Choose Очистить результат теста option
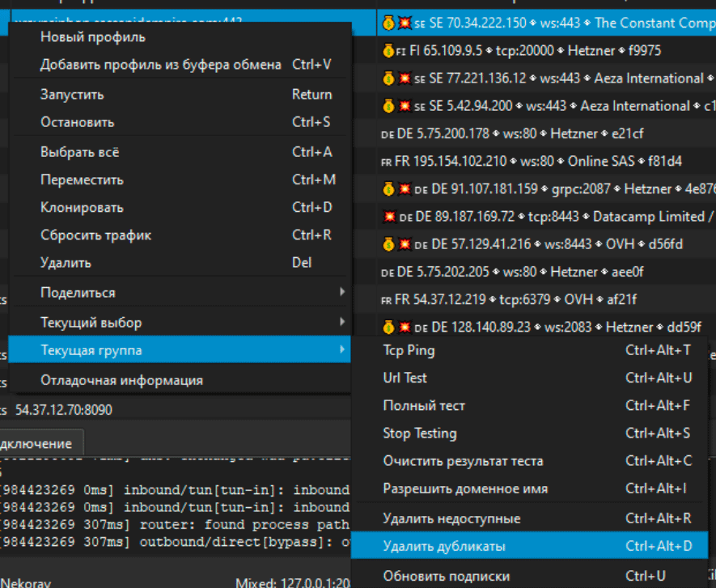 [463, 461]
